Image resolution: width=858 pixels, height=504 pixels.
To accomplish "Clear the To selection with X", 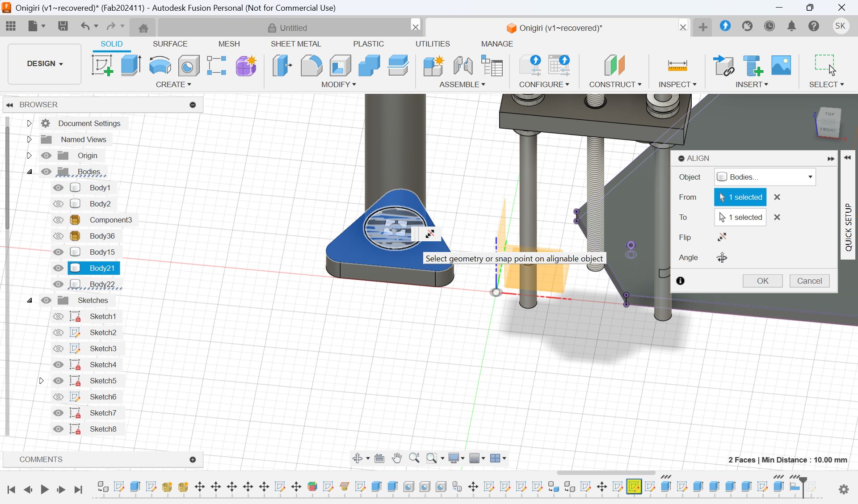I will (x=777, y=217).
